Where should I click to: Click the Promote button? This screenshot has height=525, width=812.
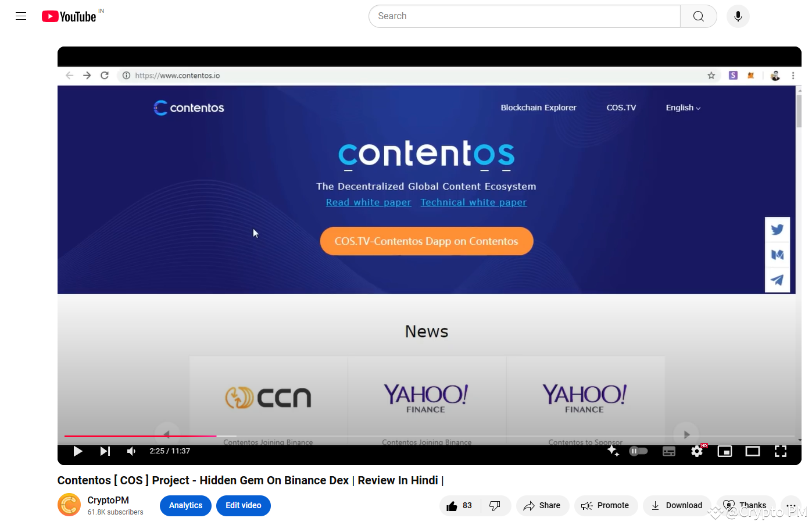(606, 506)
